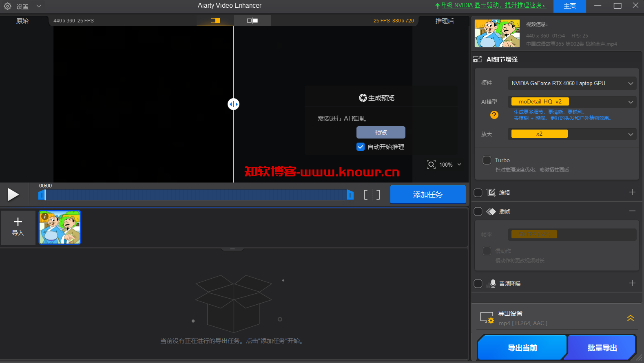
Task: Toggle the 慢动作 slow motion checkbox
Action: (487, 251)
